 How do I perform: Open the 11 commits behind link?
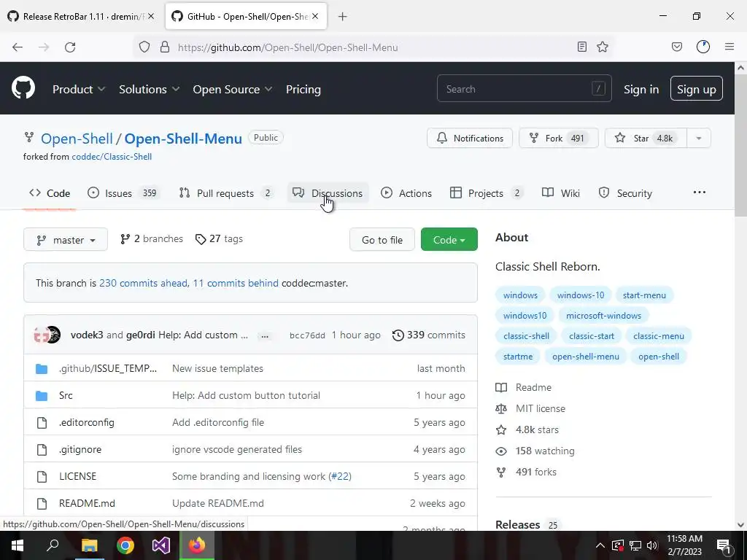pos(236,283)
